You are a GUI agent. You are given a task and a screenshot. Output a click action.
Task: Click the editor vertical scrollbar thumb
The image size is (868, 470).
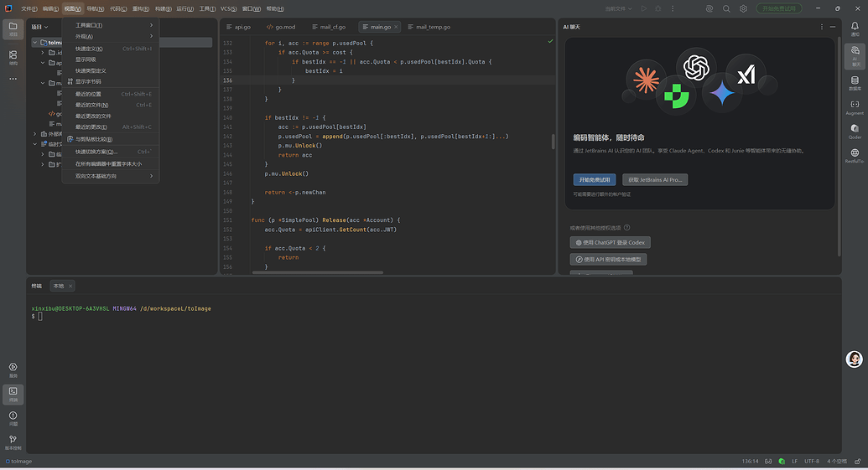coord(553,142)
